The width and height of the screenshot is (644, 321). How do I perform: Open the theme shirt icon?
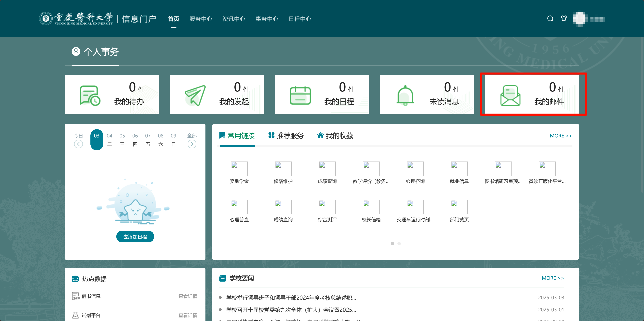563,18
